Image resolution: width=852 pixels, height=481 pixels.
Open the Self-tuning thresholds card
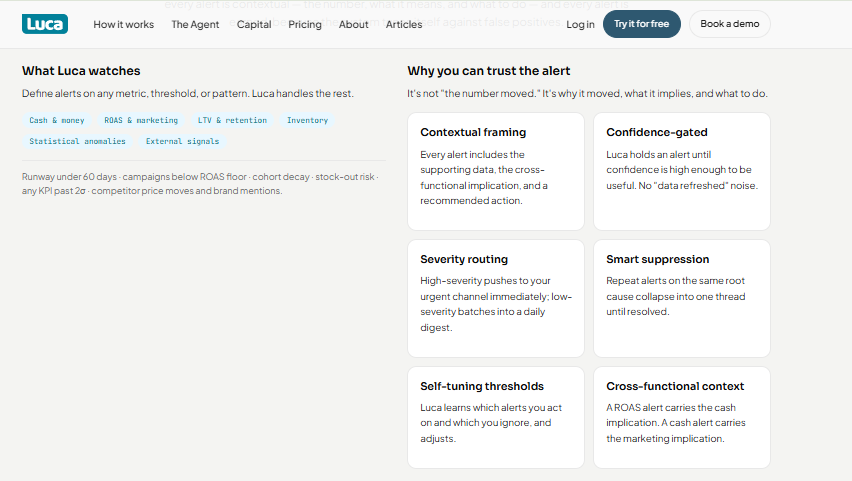coord(496,417)
